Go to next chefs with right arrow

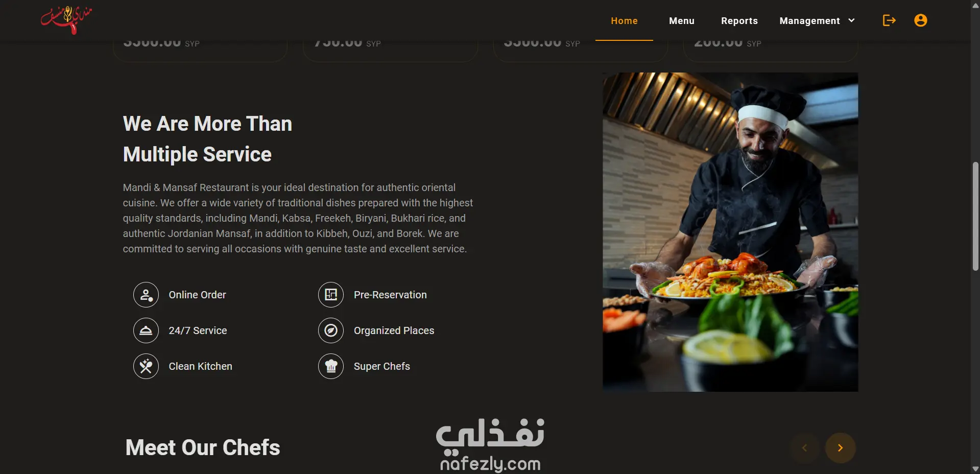(840, 448)
